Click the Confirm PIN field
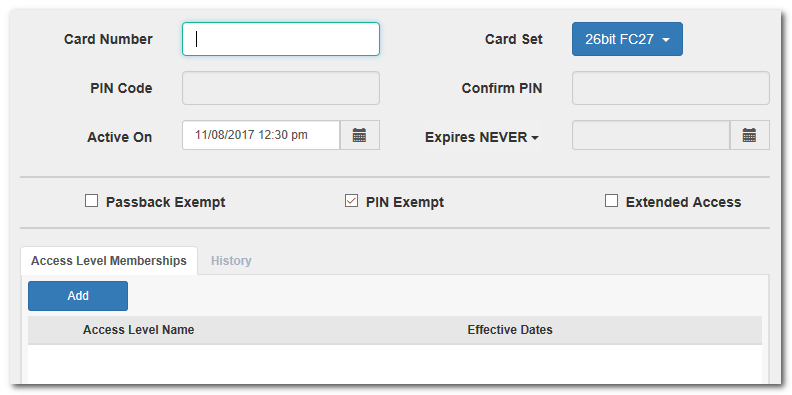Image resolution: width=792 pixels, height=395 pixels. pos(671,88)
